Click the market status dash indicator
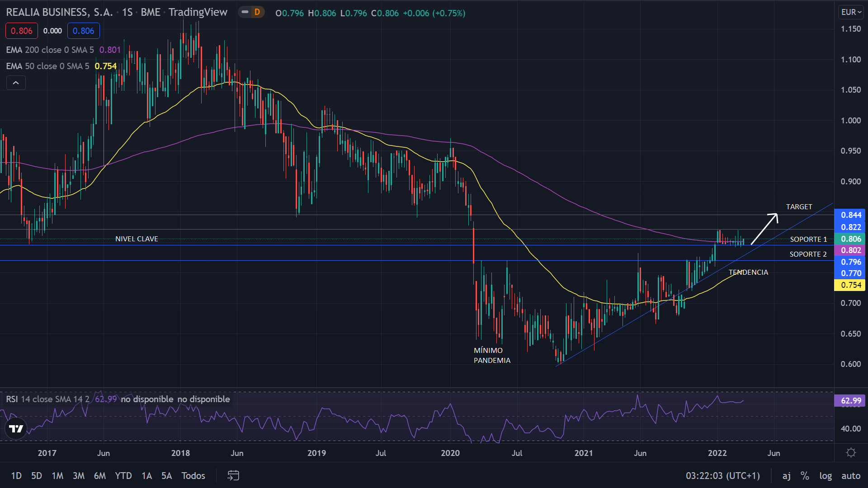 pos(245,13)
